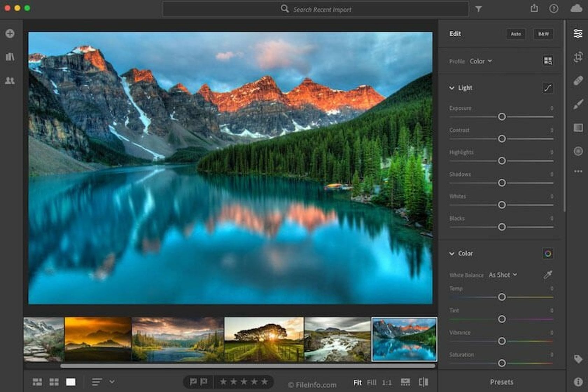Convert the photo using B&W button
588x392 pixels.
click(x=543, y=34)
